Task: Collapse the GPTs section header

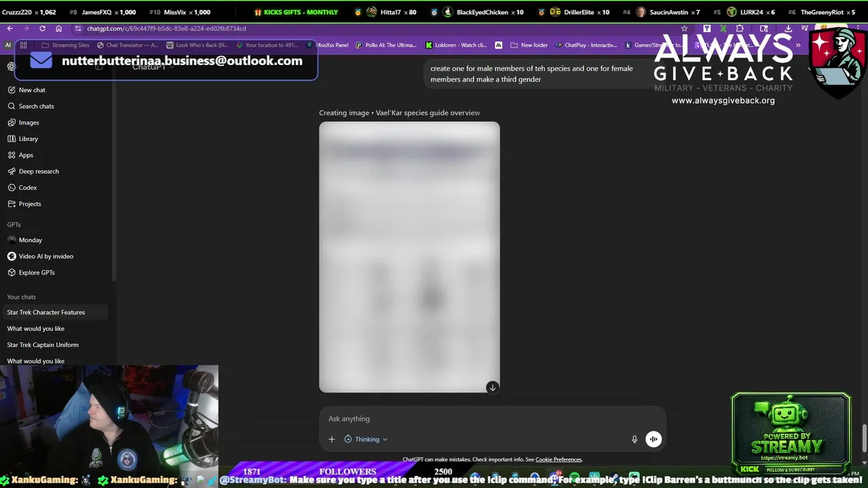Action: coord(14,224)
